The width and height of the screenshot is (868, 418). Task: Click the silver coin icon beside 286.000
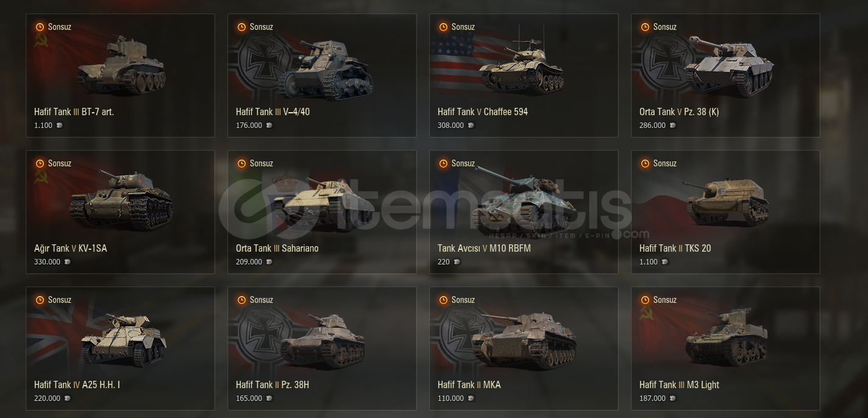(x=672, y=126)
